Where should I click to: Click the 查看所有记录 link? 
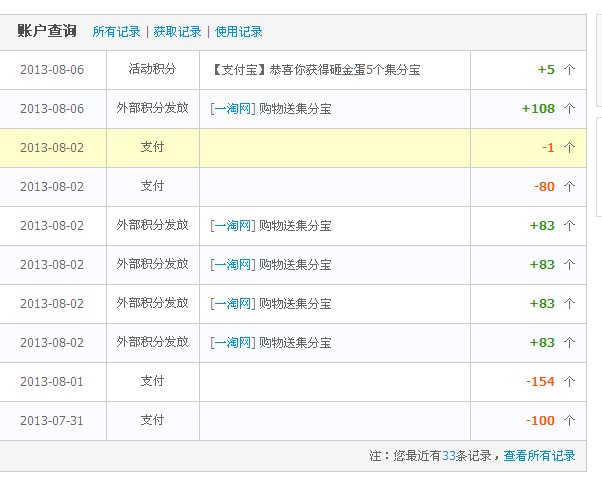pos(539,456)
